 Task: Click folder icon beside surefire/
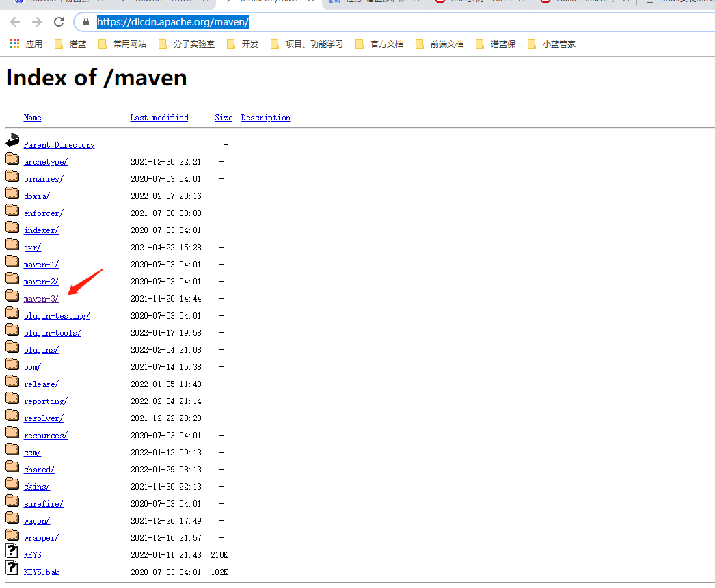pyautogui.click(x=12, y=500)
